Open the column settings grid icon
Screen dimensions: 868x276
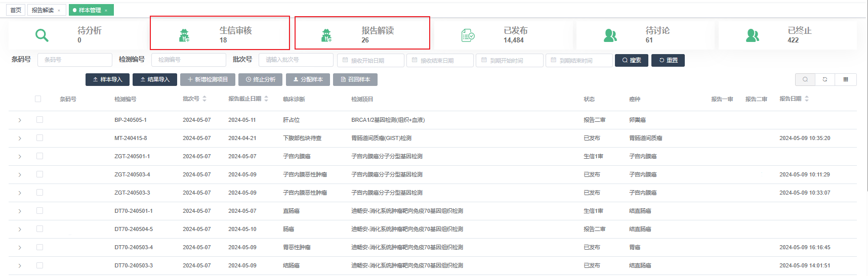[846, 79]
